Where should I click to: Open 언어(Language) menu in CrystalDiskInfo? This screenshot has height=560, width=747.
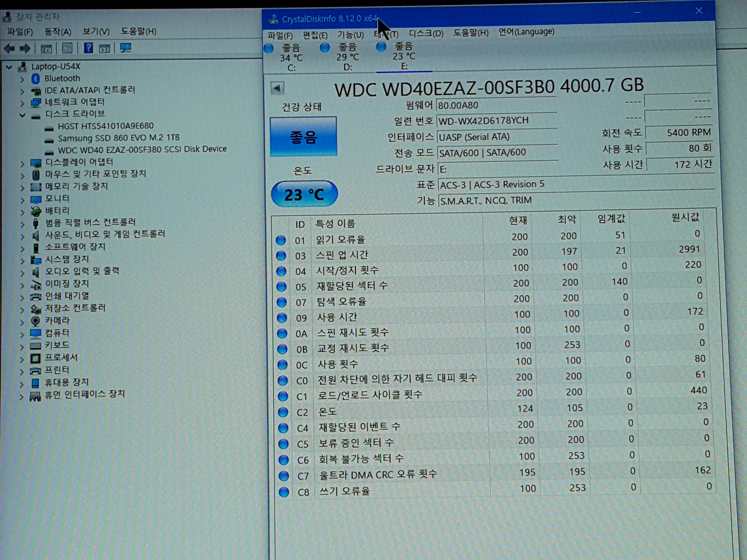point(526,32)
